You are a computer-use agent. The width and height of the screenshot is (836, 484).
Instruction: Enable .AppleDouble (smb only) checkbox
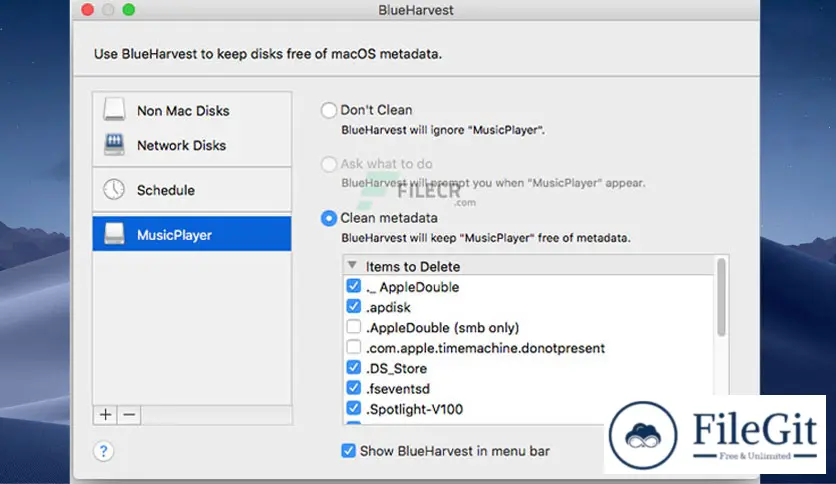pos(353,326)
